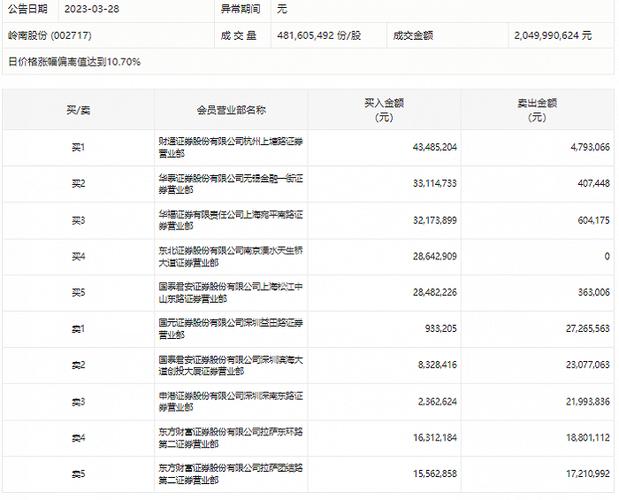Select buy amount 8,328,416

pyautogui.click(x=437, y=365)
